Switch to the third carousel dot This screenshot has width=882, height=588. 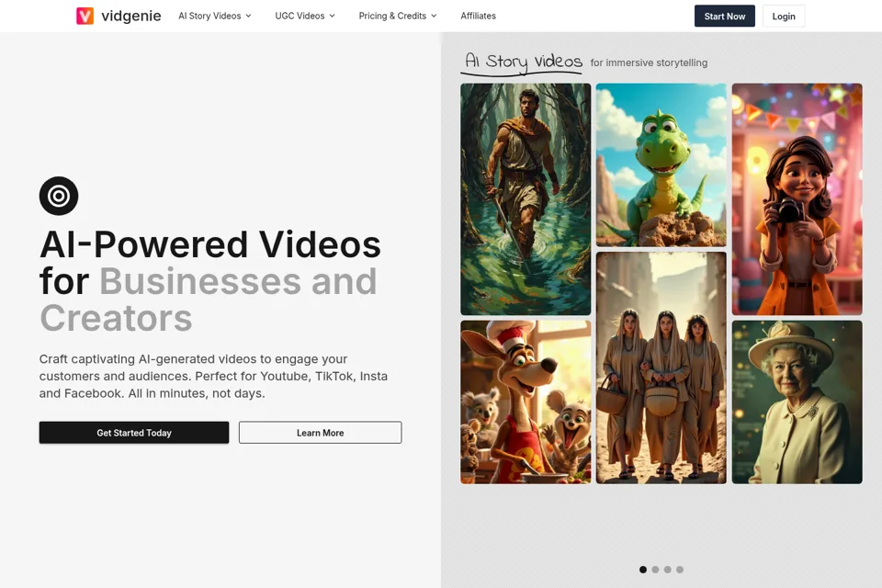668,570
